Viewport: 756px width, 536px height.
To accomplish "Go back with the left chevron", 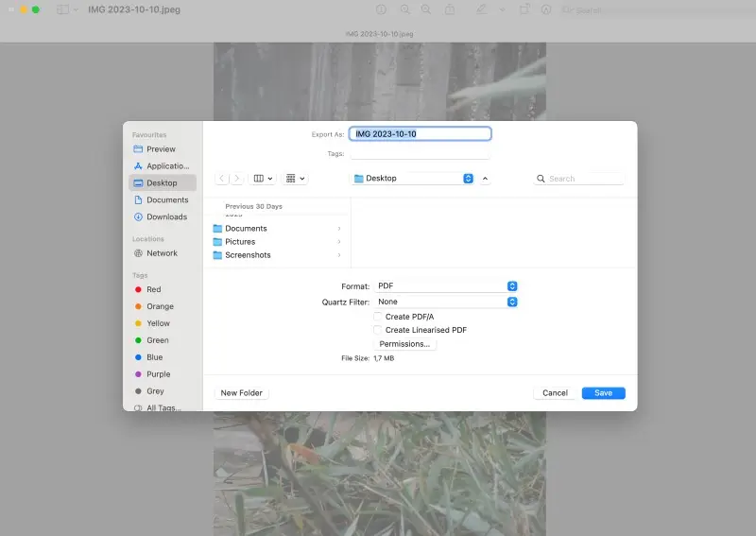I will point(222,179).
